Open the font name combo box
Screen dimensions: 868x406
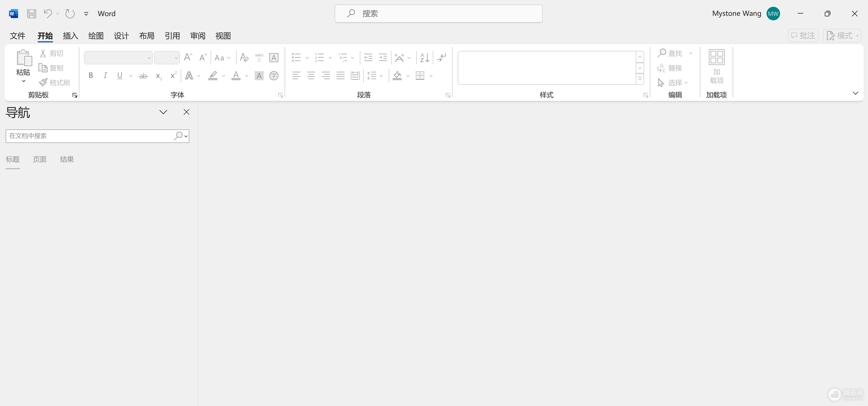(118, 58)
